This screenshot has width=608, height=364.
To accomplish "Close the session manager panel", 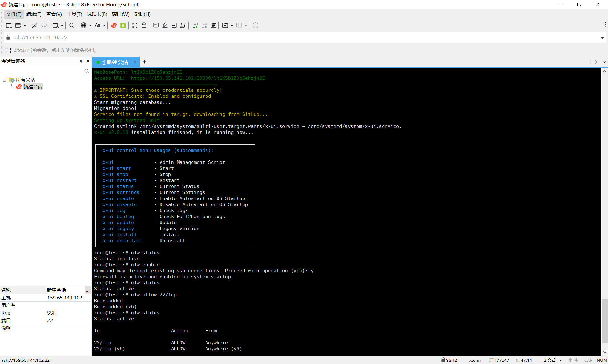I will point(88,61).
